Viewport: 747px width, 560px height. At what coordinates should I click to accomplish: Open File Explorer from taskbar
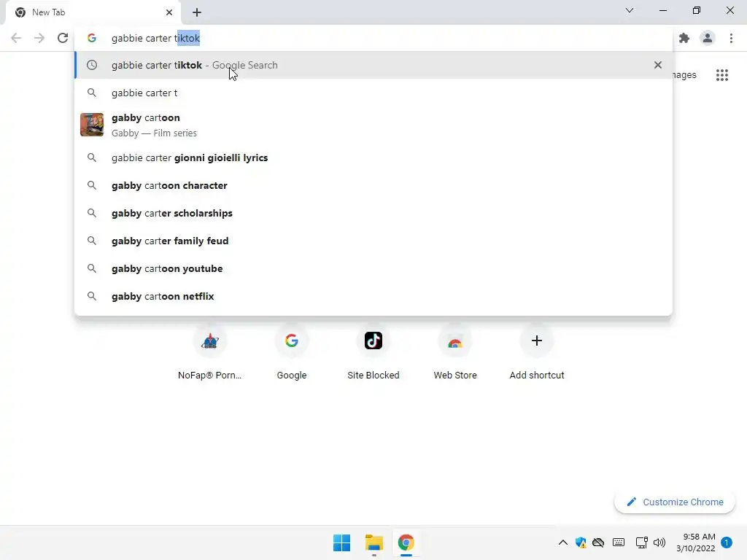click(x=374, y=542)
